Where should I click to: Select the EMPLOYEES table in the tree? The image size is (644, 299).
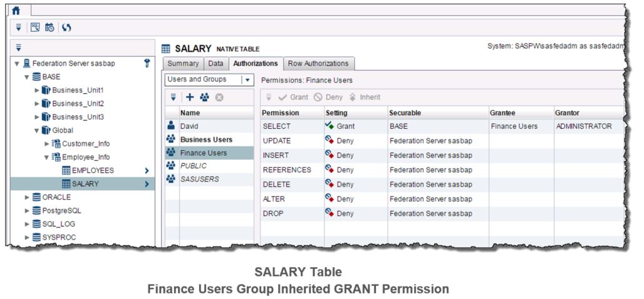[95, 170]
